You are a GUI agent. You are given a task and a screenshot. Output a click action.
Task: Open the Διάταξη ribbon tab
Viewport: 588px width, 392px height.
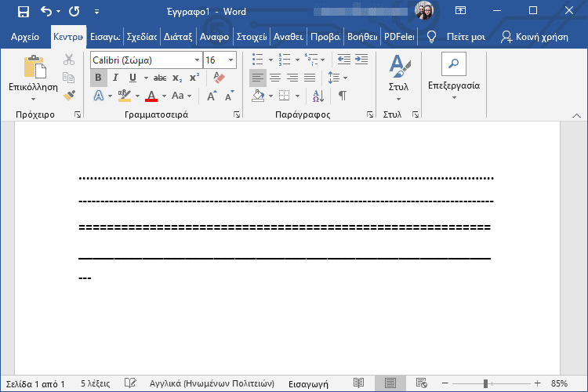(x=178, y=37)
